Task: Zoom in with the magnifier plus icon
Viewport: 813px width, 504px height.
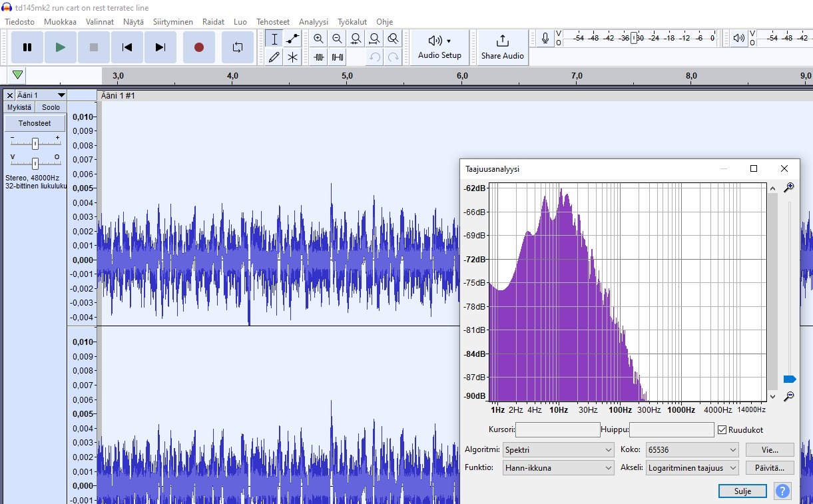Action: pos(319,39)
